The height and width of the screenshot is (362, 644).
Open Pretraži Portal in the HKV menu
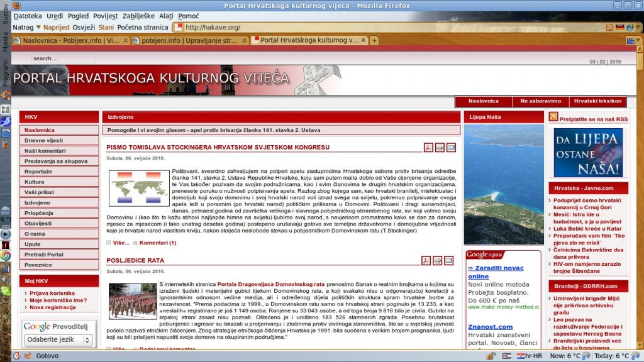[x=59, y=255]
